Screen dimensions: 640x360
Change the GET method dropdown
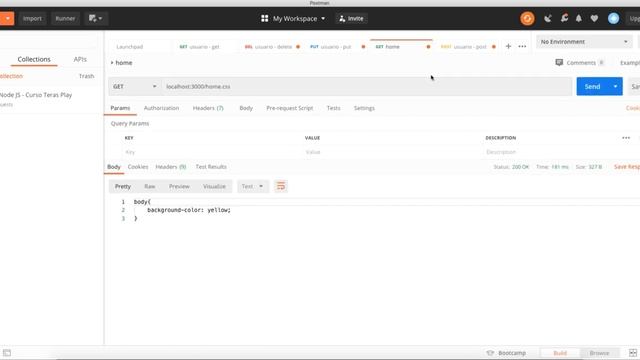click(135, 87)
